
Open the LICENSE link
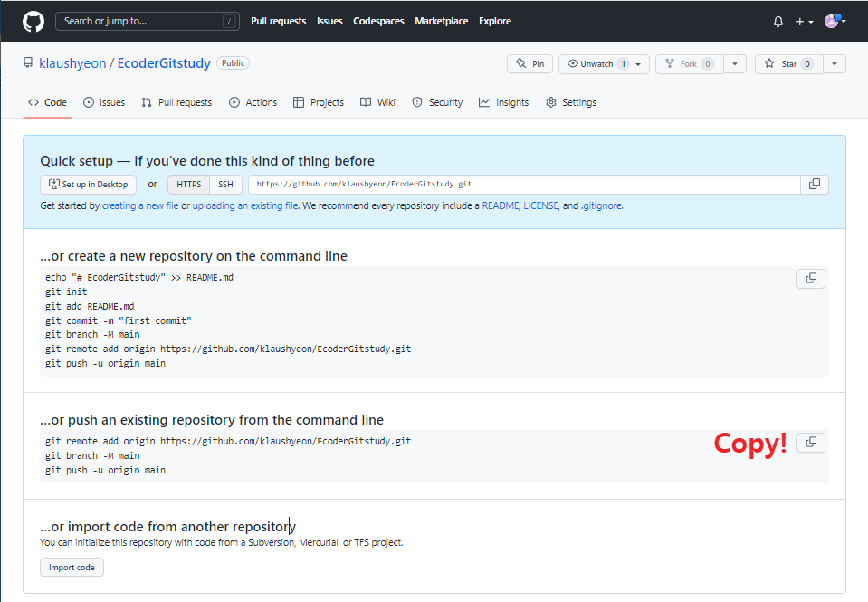(540, 206)
